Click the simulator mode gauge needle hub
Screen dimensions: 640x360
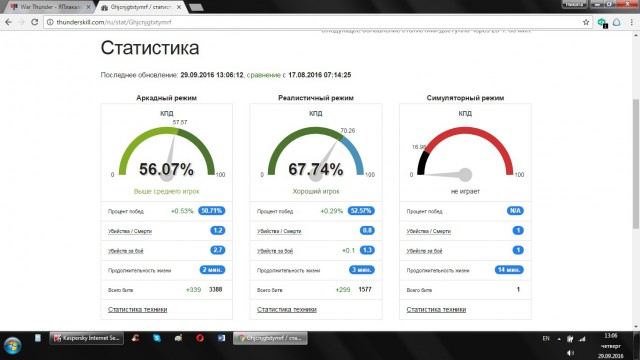click(x=465, y=174)
